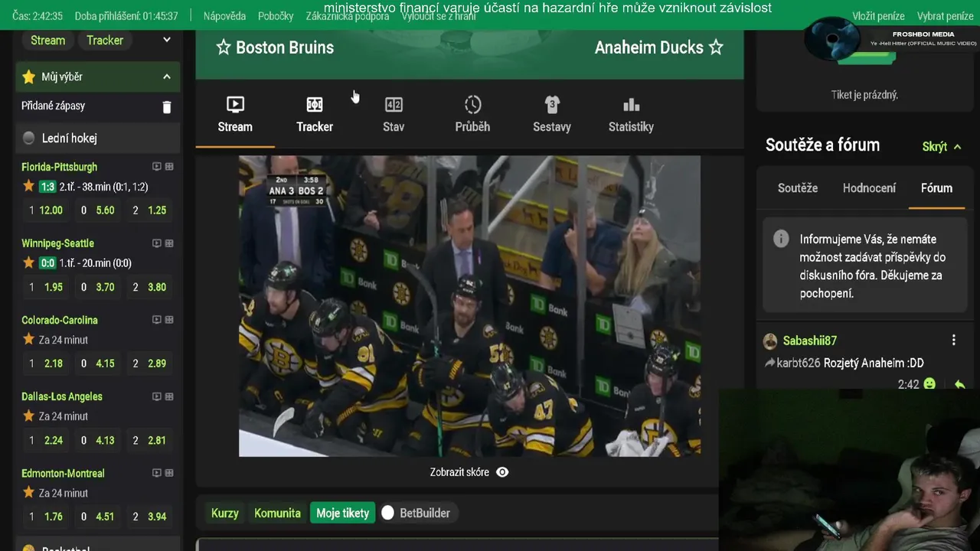Bet 1.25 on Pittsburgh to win
The image size is (980, 551).
[149, 210]
